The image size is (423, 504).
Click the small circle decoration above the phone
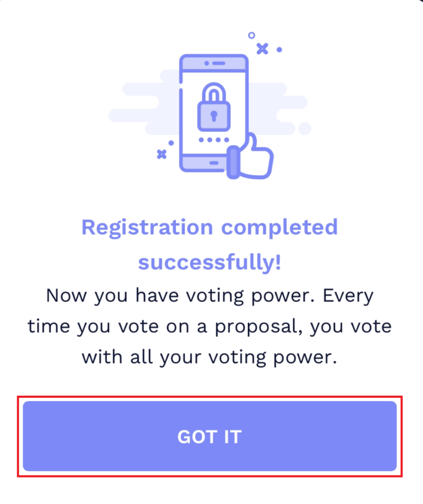[x=252, y=35]
